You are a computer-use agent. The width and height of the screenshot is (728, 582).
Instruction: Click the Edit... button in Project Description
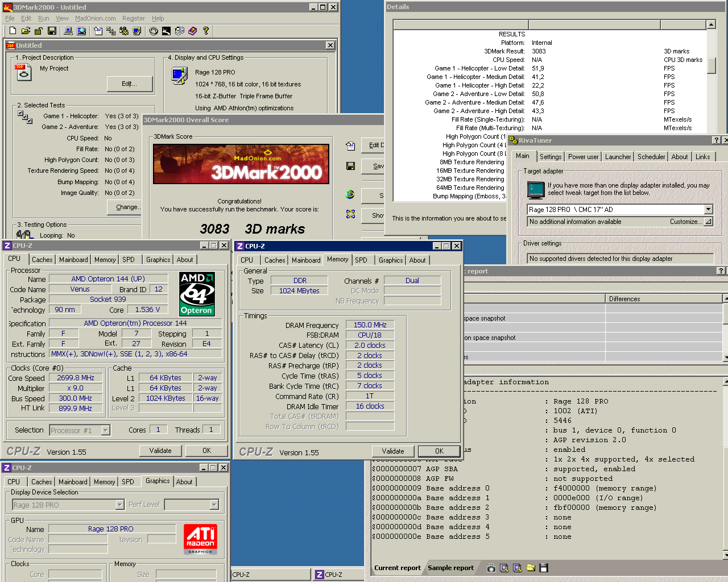(130, 84)
